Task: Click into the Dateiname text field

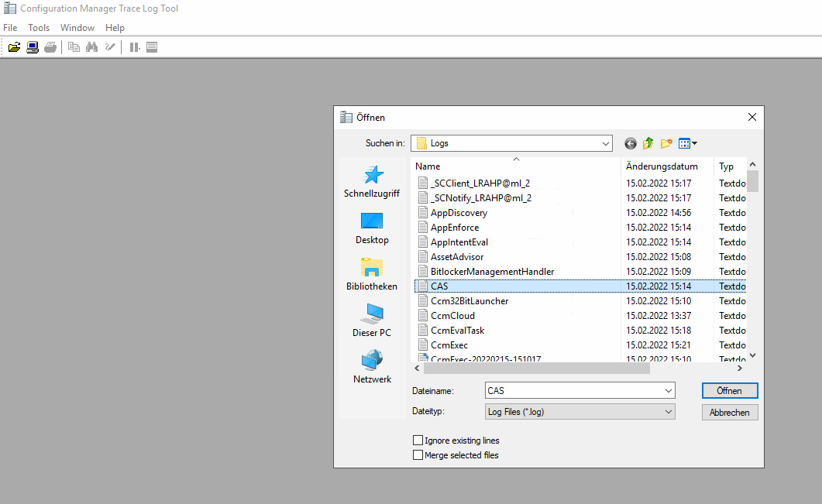Action: (x=574, y=391)
